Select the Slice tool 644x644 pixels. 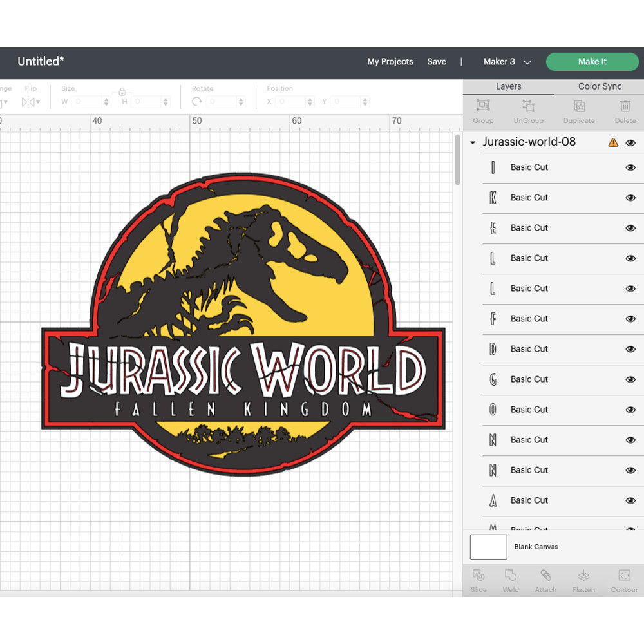[x=478, y=580]
